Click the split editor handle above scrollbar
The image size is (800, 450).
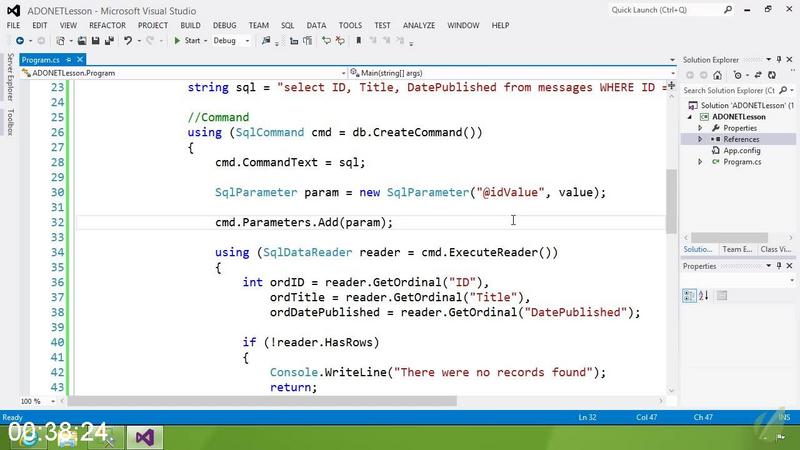671,86
